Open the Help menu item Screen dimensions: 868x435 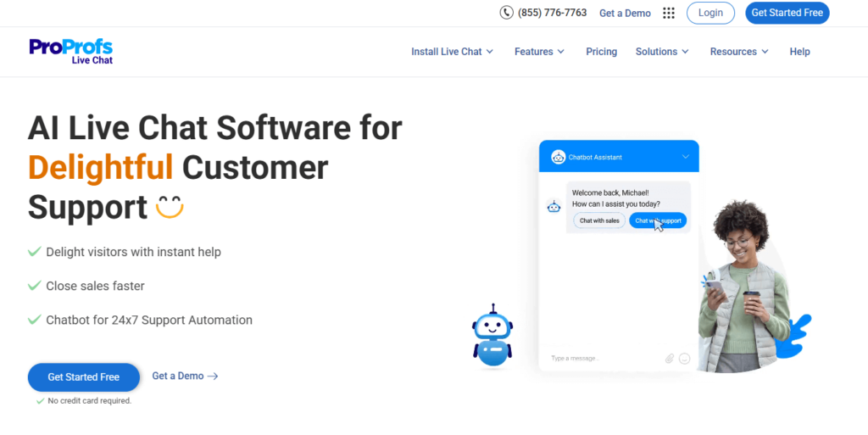tap(799, 52)
